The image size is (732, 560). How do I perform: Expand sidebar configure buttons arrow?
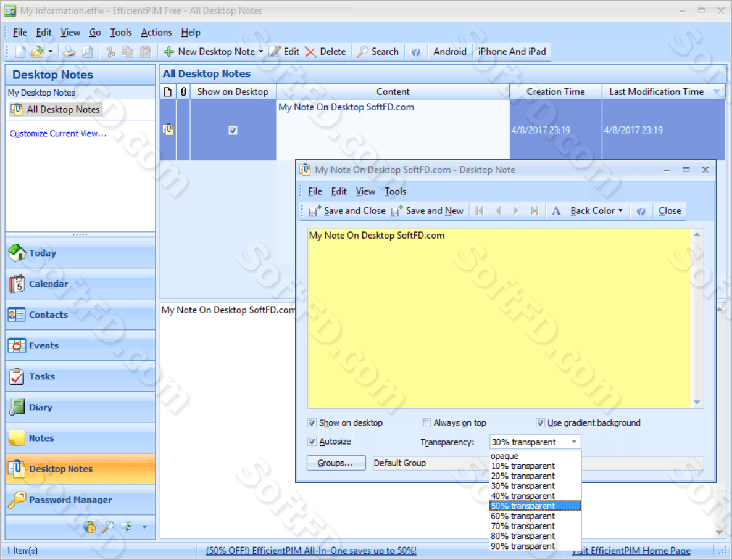[x=144, y=527]
